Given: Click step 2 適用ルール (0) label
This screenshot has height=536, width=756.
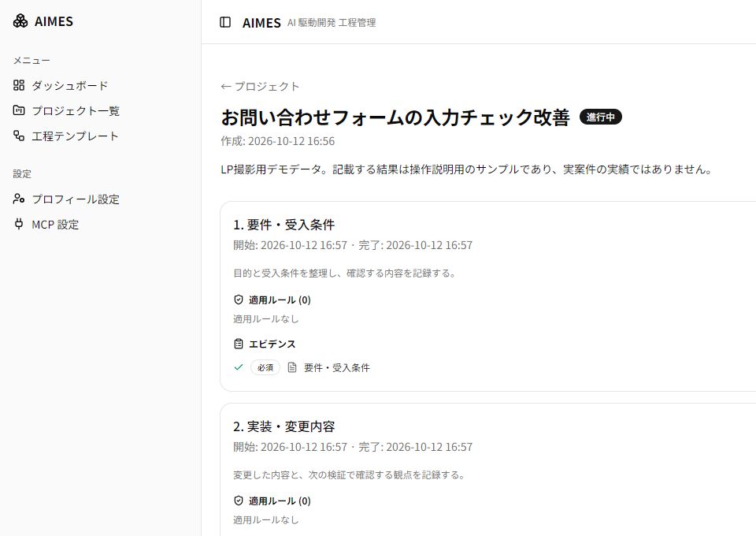Looking at the screenshot, I should (280, 501).
